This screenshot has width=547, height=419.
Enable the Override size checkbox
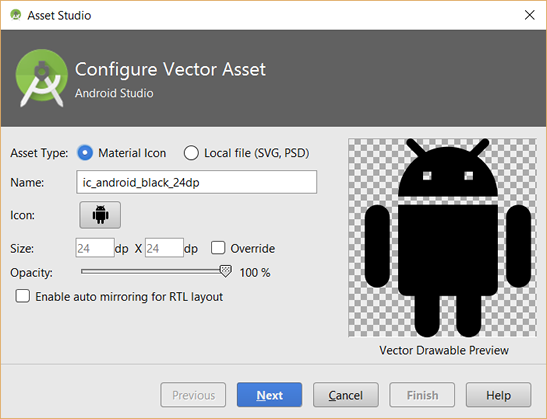tap(218, 248)
